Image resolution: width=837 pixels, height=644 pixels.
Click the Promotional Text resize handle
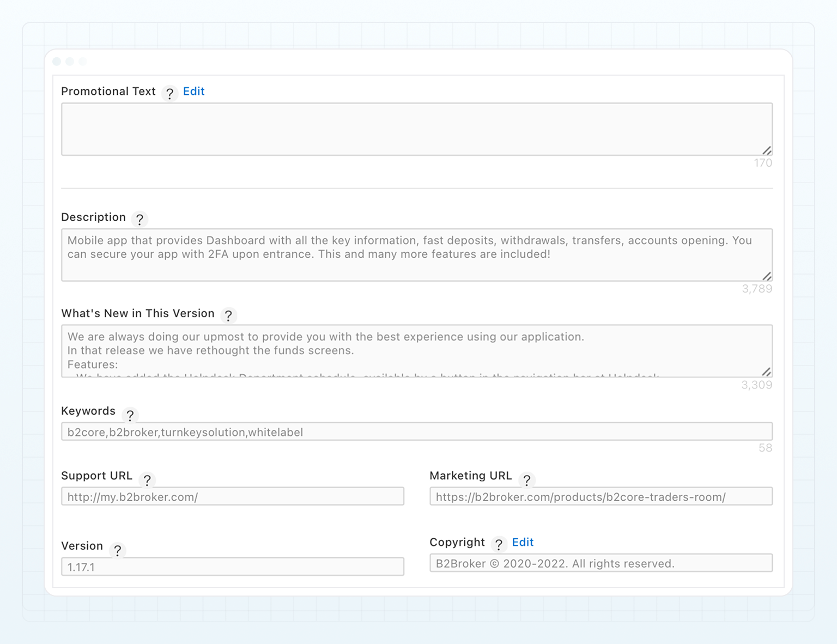point(766,150)
